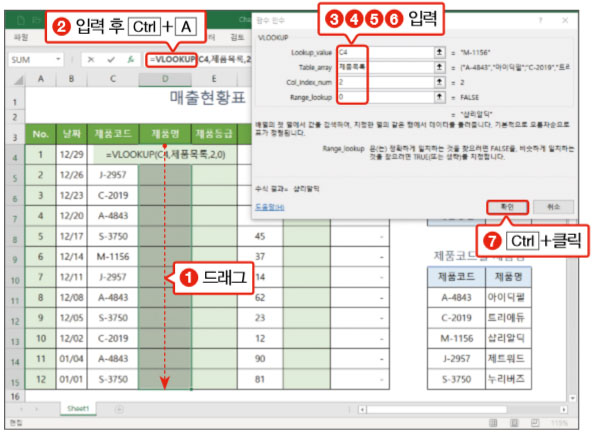The height and width of the screenshot is (436, 595).
Task: Select all cells corner triangle
Action: tap(18, 80)
